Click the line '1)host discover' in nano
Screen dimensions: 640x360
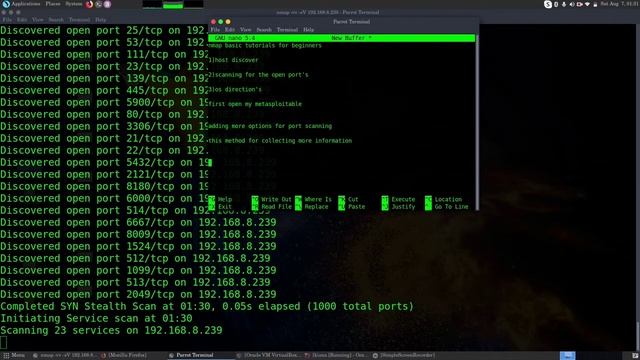coord(233,60)
